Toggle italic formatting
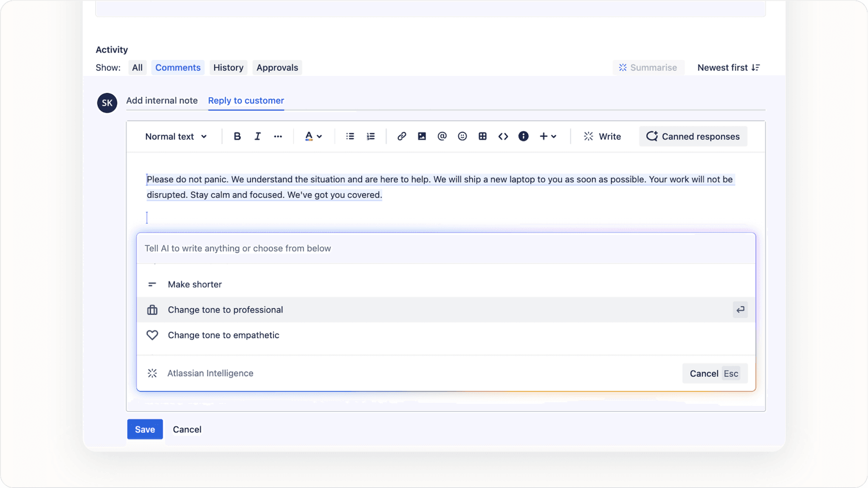This screenshot has height=488, width=868. point(257,136)
